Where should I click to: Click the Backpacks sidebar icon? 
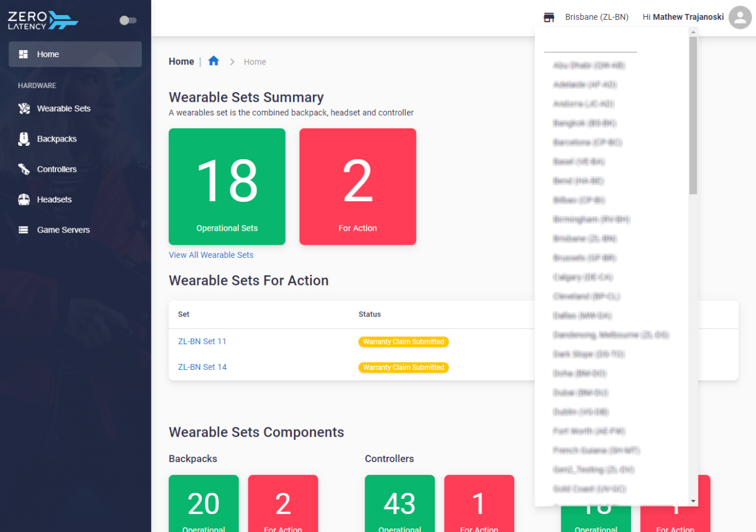tap(24, 139)
